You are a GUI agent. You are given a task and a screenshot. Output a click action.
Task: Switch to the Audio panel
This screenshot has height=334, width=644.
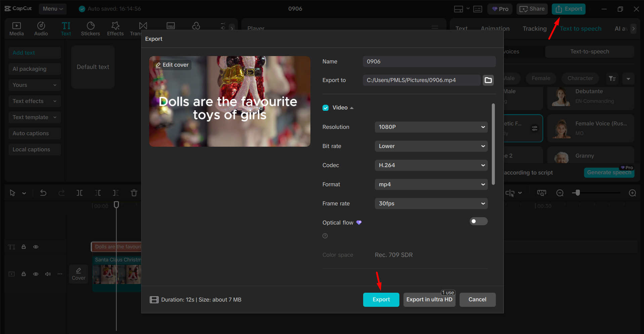(x=41, y=28)
